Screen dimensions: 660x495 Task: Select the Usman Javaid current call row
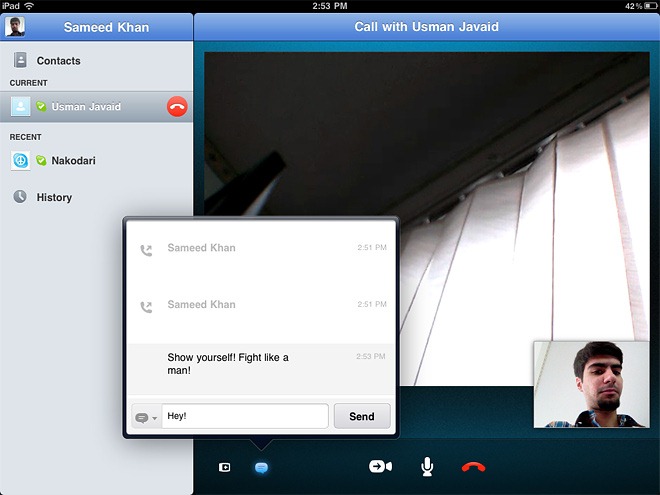click(x=96, y=107)
